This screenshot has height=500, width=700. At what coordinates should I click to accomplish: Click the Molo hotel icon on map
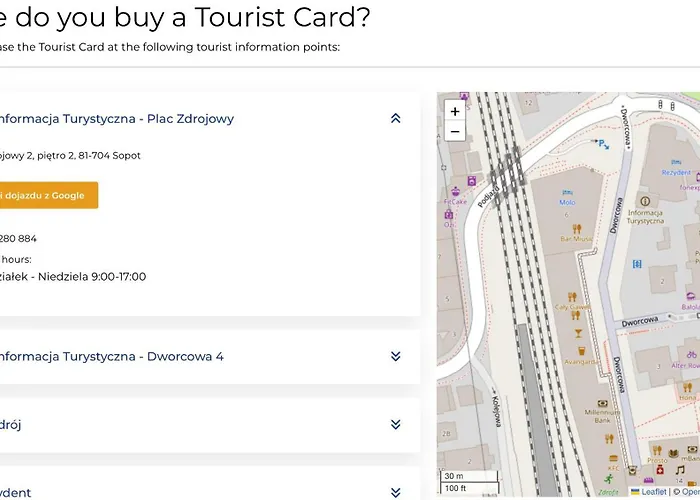(567, 190)
